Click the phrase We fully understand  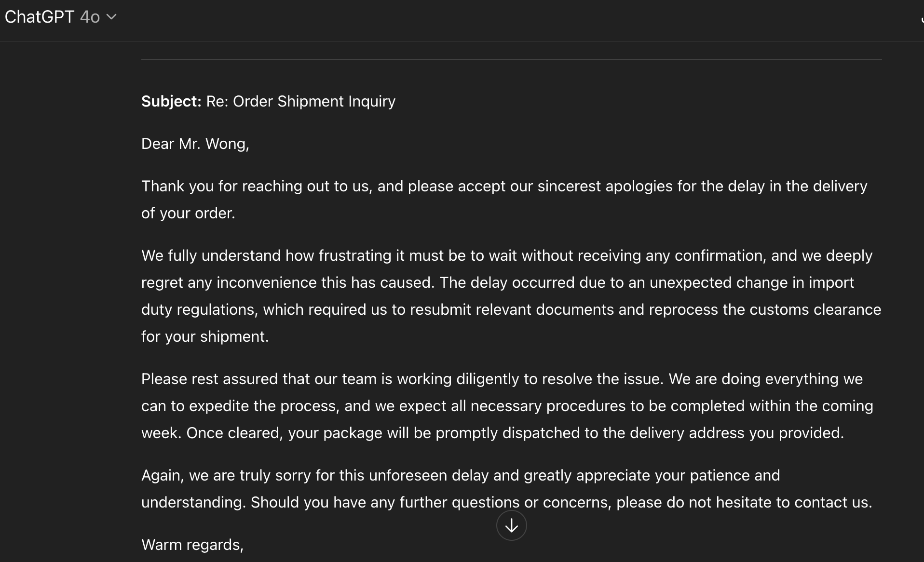(211, 255)
